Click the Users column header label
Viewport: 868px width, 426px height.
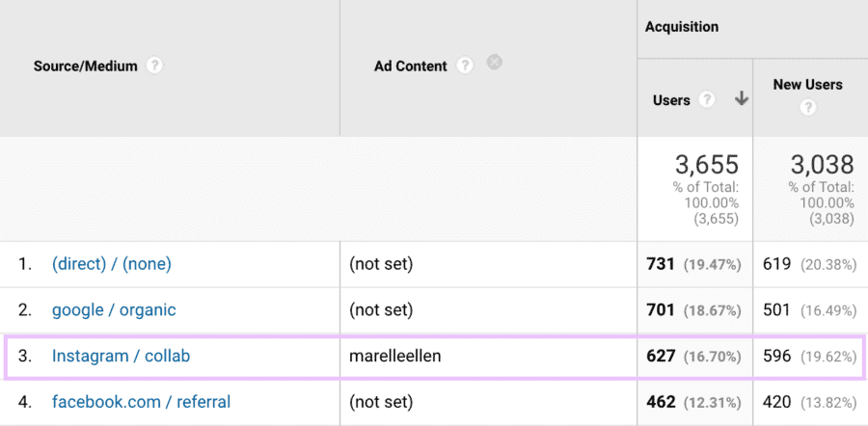tap(671, 99)
